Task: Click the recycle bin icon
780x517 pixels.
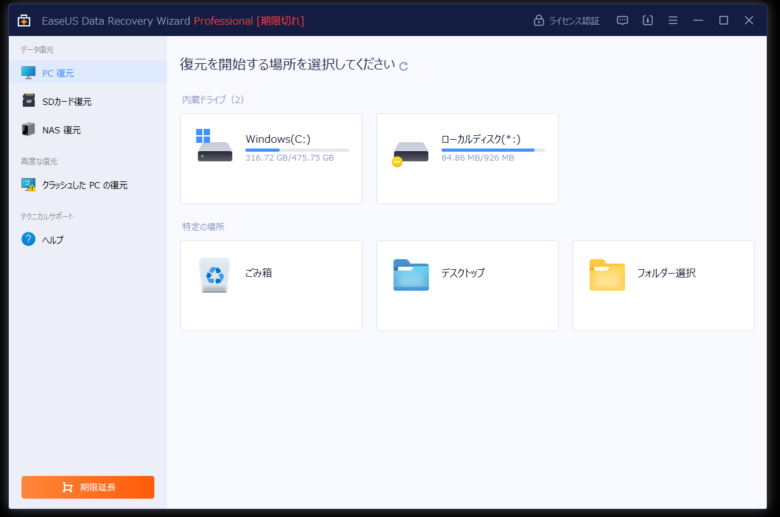Action: (x=214, y=275)
